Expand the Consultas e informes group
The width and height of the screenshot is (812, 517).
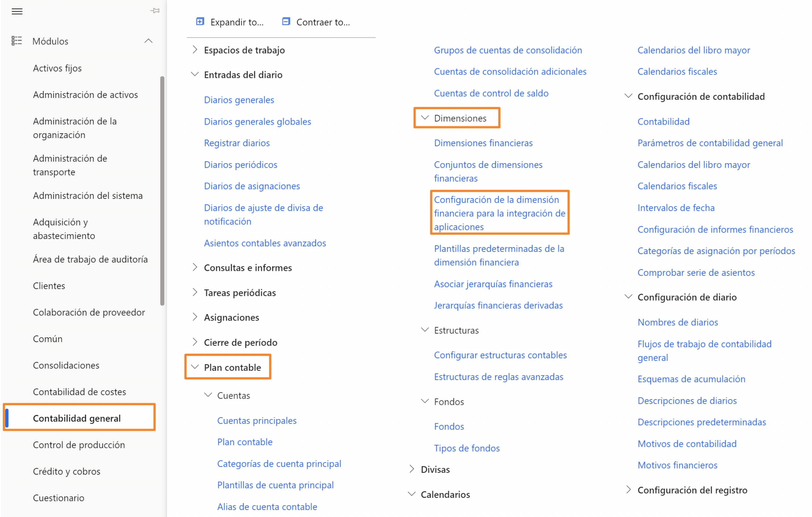(x=195, y=267)
